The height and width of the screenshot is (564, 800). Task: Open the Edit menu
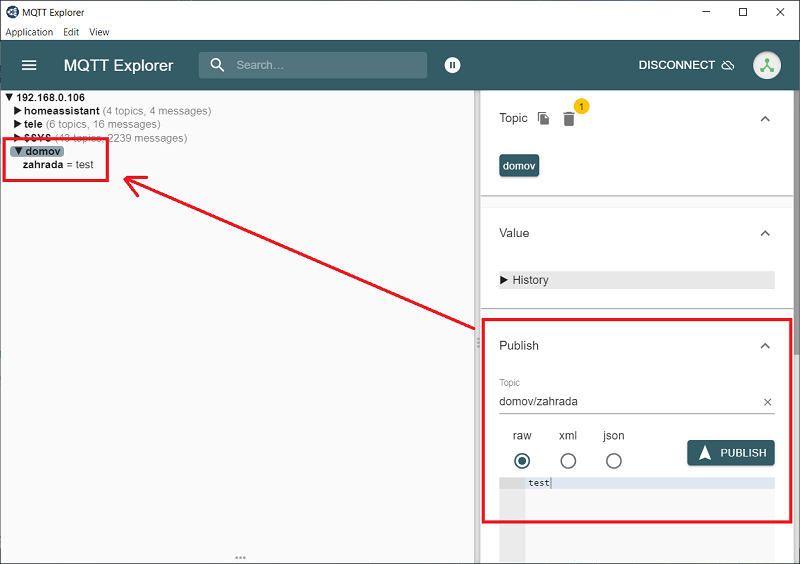(x=71, y=32)
